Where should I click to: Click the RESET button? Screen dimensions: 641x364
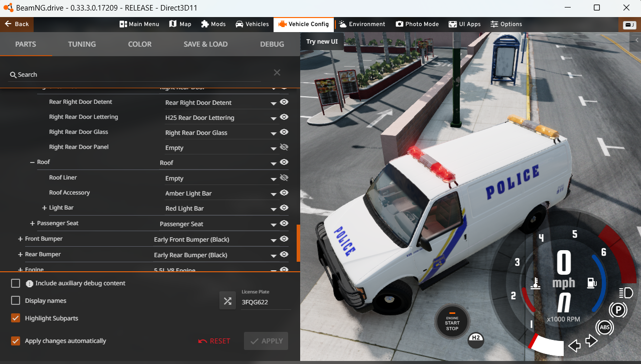point(214,341)
